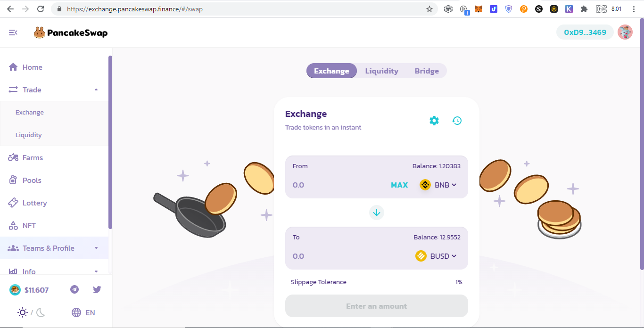
Task: Expand Teams & Profile menu
Action: tap(54, 248)
